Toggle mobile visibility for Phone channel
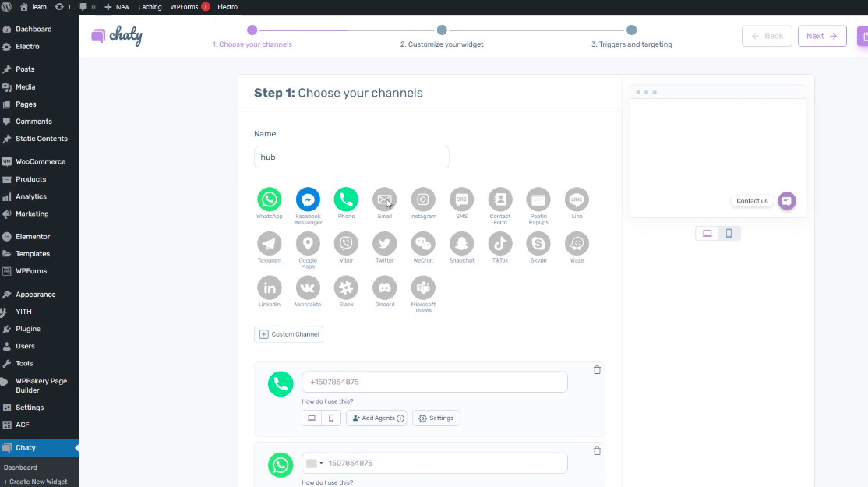This screenshot has width=868, height=487. click(331, 418)
